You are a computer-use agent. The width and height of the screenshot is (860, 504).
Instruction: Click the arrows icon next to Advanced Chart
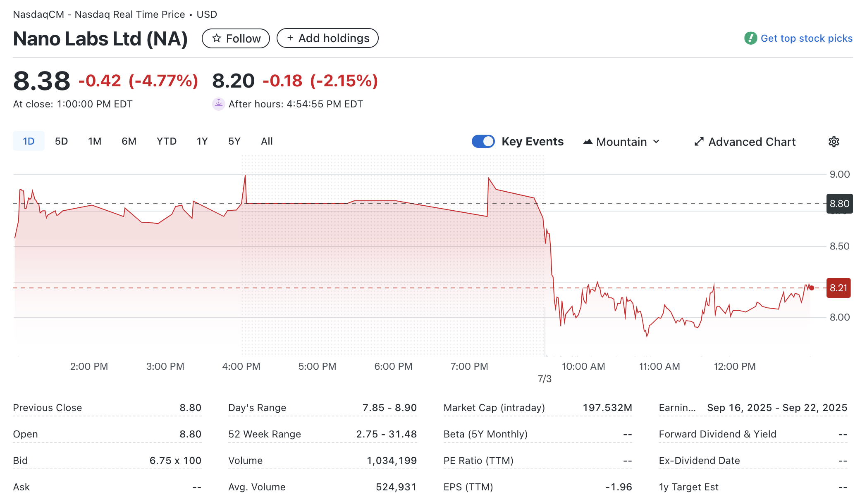click(698, 141)
